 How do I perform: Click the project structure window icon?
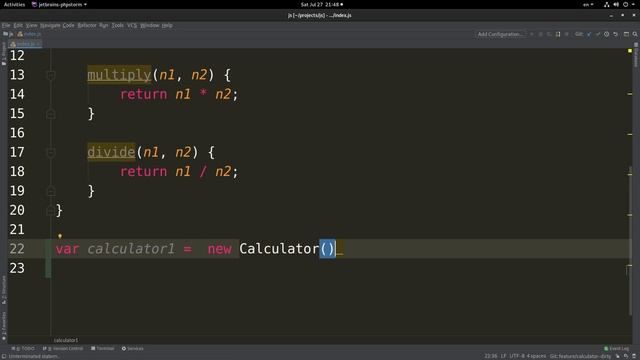626,34
